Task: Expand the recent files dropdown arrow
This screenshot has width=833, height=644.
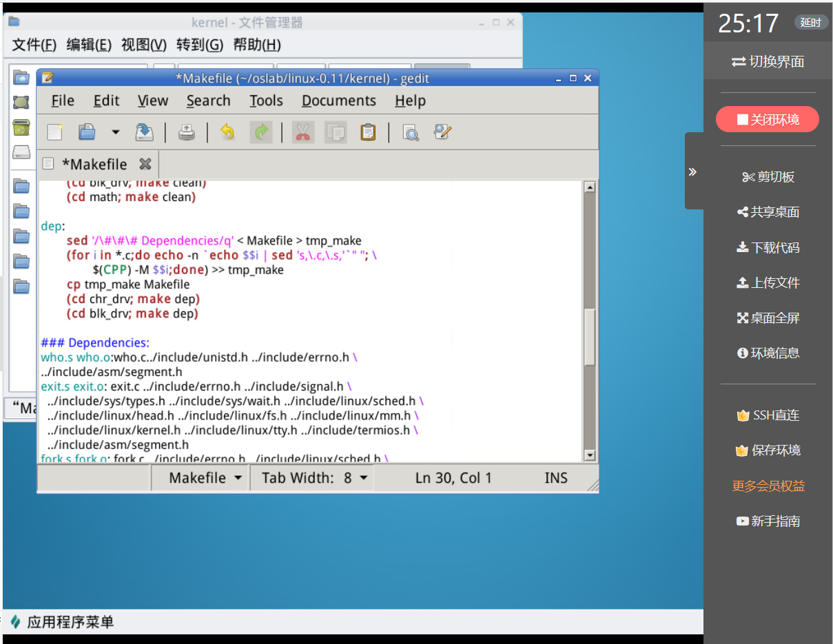Action: 116,132
